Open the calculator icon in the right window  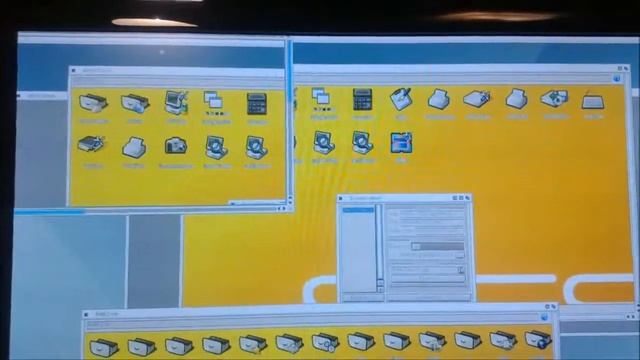tap(362, 99)
